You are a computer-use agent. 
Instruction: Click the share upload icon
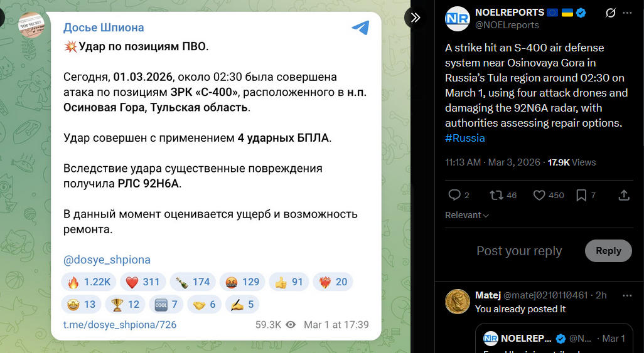[624, 195]
